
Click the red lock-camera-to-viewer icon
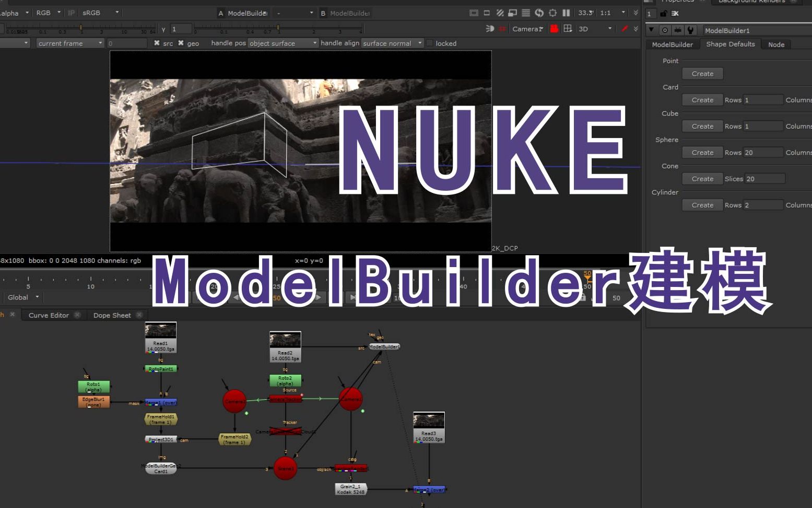point(554,29)
